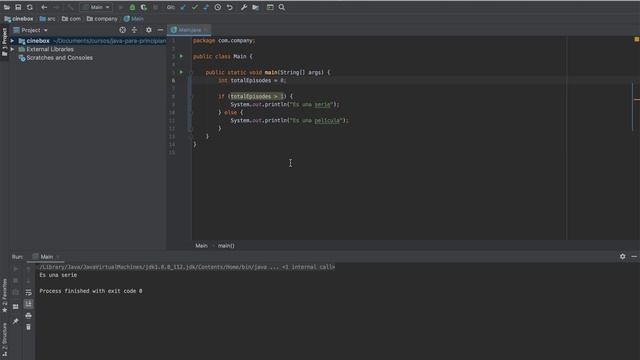Image resolution: width=640 pixels, height=360 pixels.
Task: Close the Main tab in Run panel
Action: (x=58, y=257)
